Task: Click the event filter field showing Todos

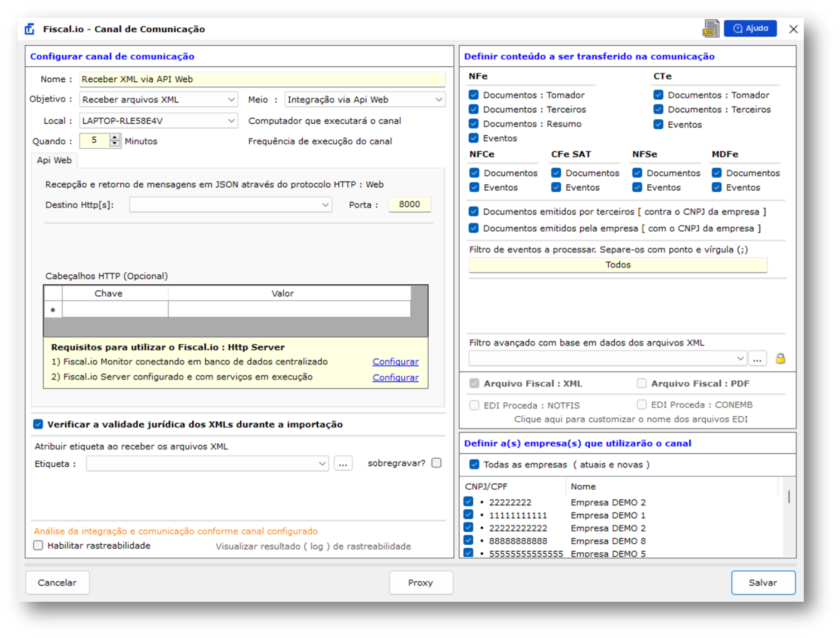Action: click(618, 265)
